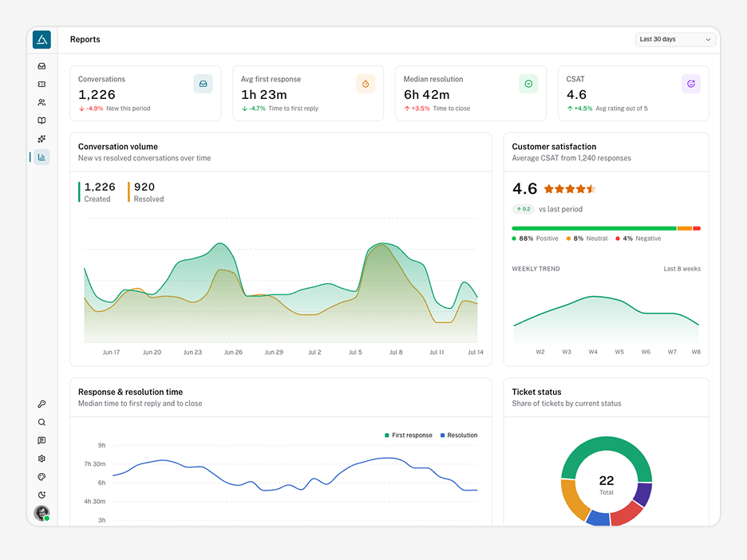
Task: Click the key icon in the sidebar
Action: point(42,404)
